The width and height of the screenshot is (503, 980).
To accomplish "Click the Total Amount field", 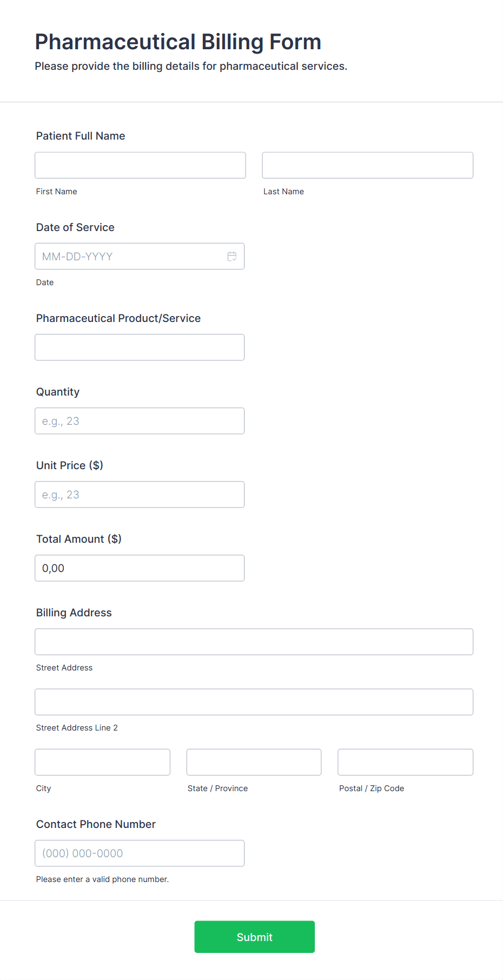I will 140,568.
